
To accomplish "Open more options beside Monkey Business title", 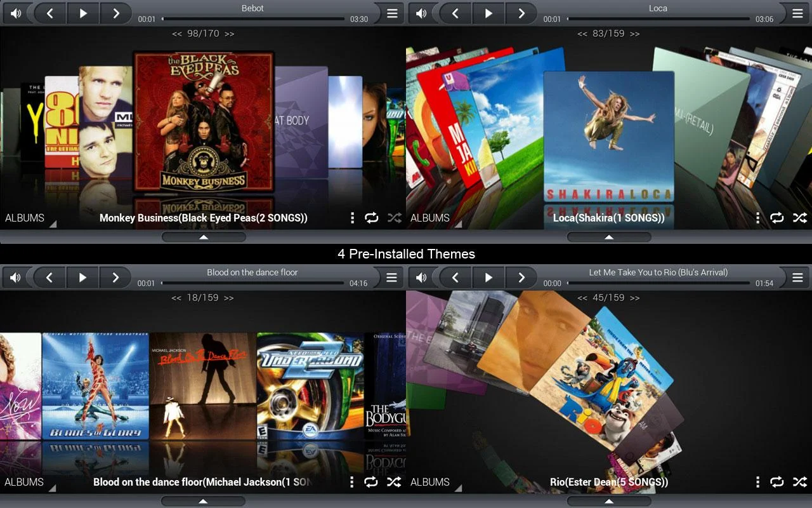I will pos(352,218).
